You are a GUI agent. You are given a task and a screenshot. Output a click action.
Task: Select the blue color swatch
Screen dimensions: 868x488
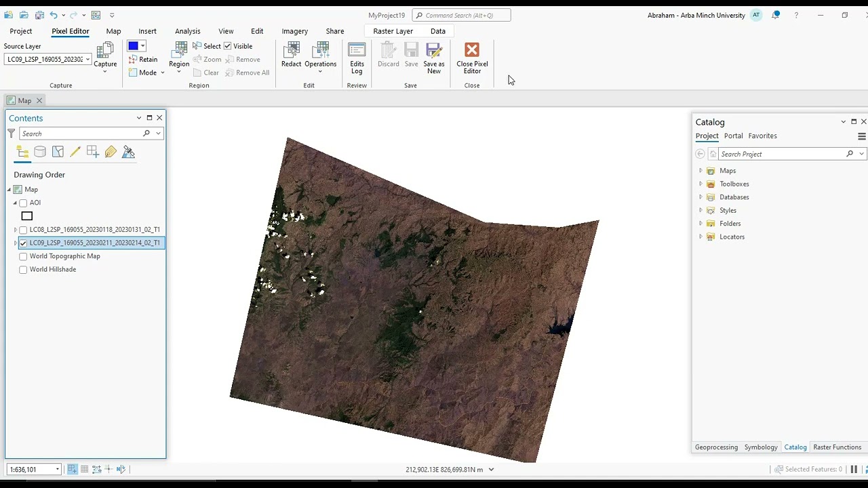133,46
